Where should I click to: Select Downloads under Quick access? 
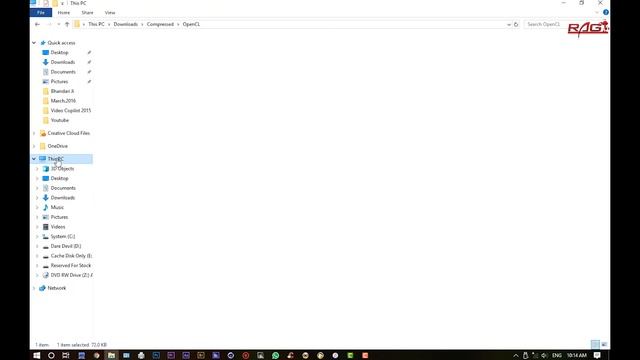click(x=63, y=62)
